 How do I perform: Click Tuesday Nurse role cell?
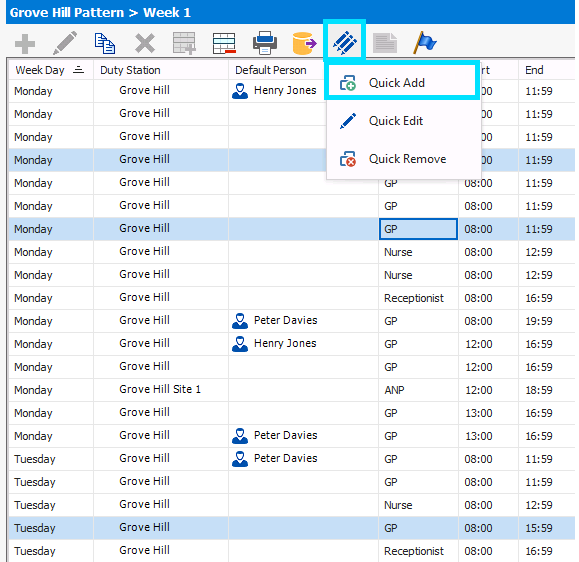coord(418,505)
